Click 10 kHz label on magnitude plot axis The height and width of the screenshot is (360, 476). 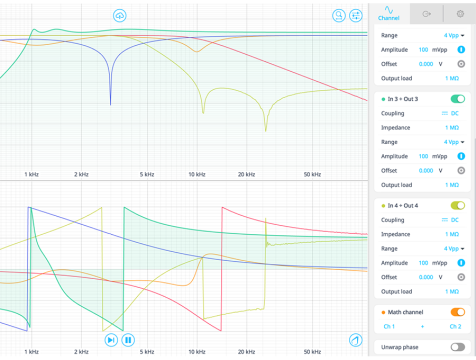pos(197,174)
